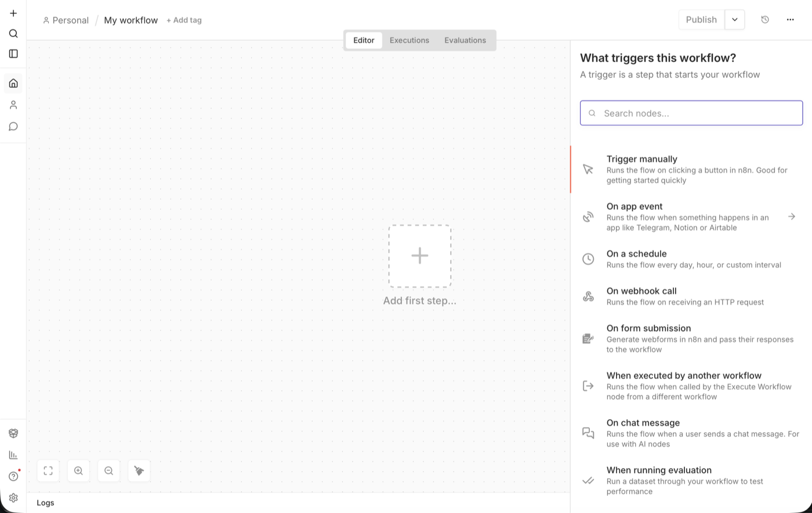Viewport: 812px width, 513px height.
Task: Select On webhook call option title
Action: click(x=641, y=291)
